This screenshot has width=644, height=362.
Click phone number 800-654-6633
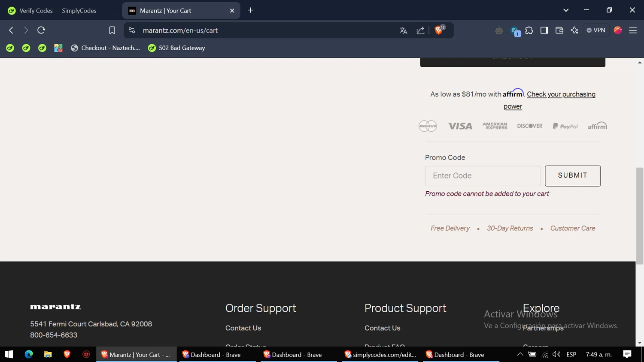coord(54,335)
